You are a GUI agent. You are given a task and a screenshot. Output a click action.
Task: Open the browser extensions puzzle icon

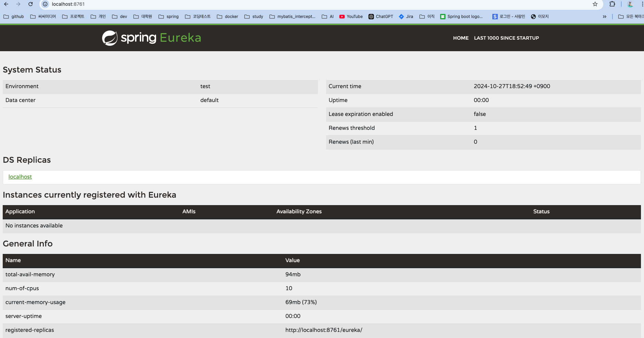[x=612, y=4]
